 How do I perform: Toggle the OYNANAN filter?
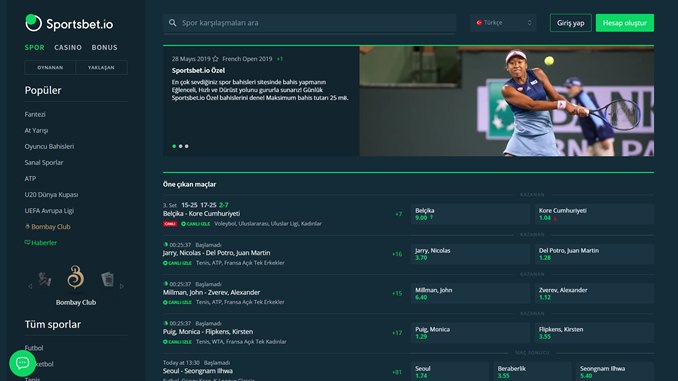(x=50, y=67)
